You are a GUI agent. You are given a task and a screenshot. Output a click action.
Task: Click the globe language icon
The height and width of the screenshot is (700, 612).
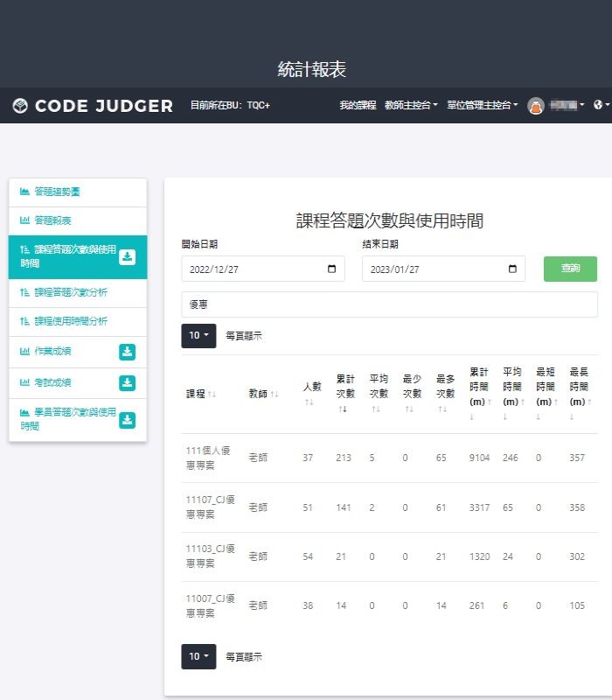coord(599,105)
